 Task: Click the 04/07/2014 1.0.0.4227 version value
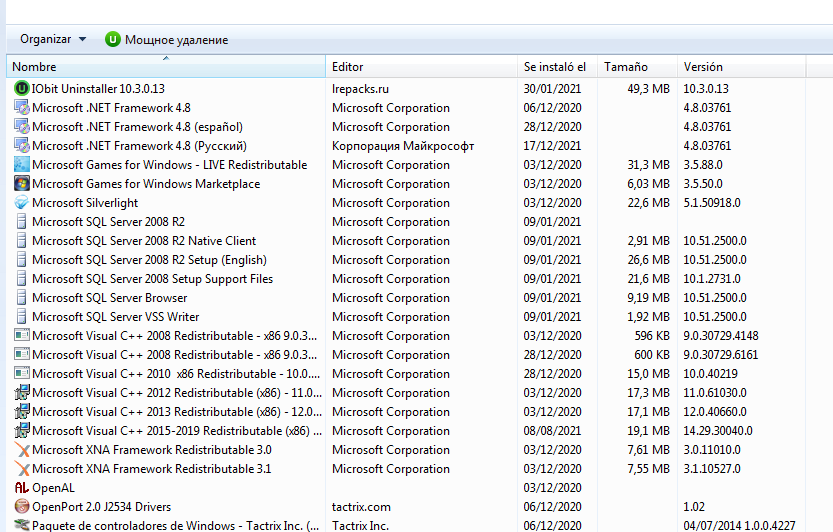click(x=740, y=526)
